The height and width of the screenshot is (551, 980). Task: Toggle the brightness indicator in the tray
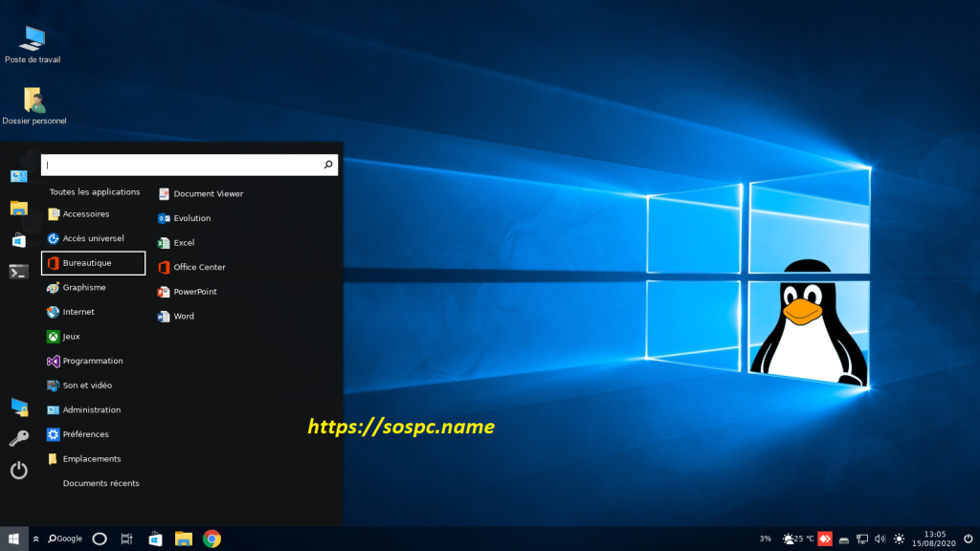click(x=899, y=539)
